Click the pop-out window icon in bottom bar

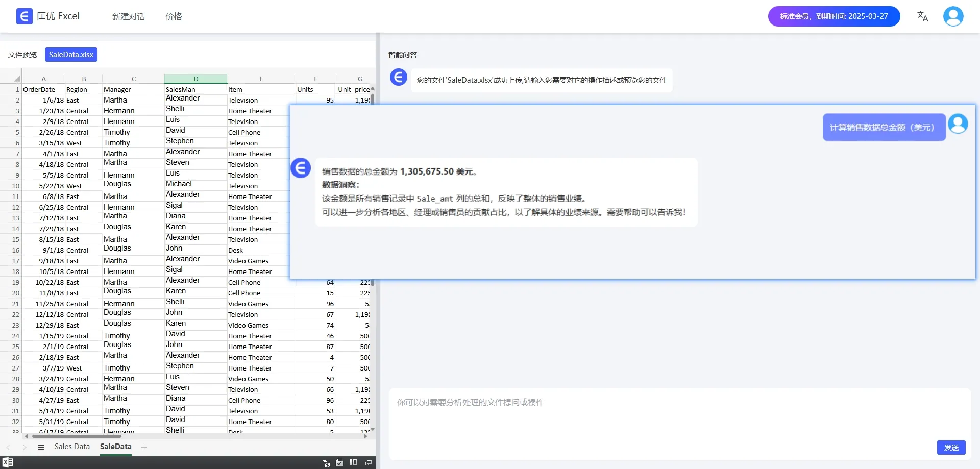point(369,462)
